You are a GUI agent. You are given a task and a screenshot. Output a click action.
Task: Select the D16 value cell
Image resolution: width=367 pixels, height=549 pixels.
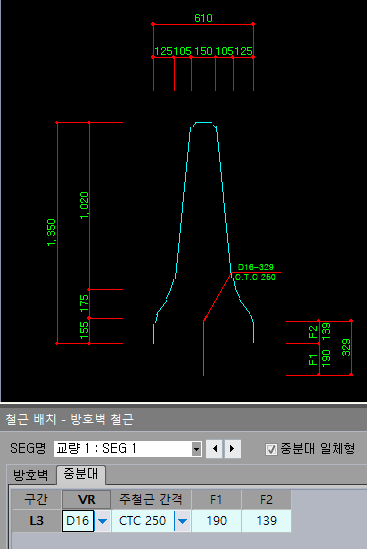[78, 521]
